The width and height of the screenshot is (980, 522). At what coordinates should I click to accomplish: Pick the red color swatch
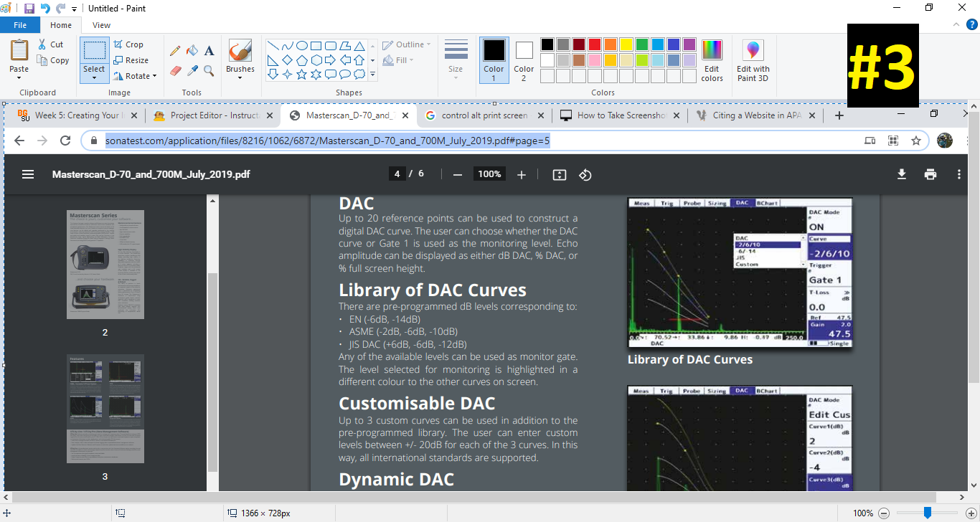pos(595,44)
